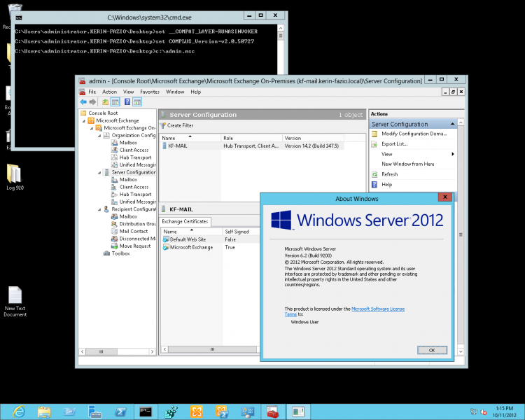525x420 pixels.
Task: Click the blue Help toolbar icon
Action: point(127,101)
